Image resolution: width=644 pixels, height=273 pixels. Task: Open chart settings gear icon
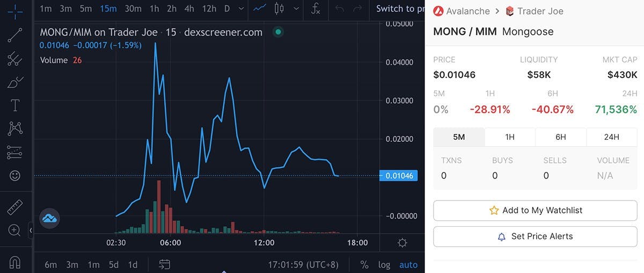[x=402, y=243]
